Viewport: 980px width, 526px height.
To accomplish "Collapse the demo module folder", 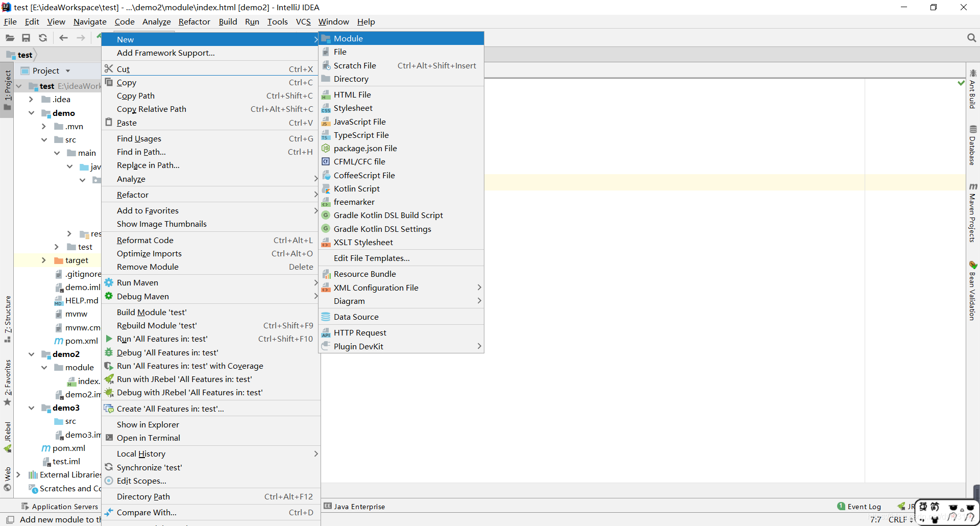I will tap(31, 113).
